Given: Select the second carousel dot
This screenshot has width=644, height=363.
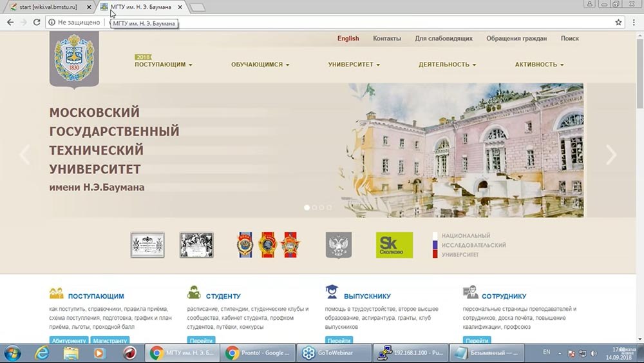Looking at the screenshot, I should click(x=314, y=208).
